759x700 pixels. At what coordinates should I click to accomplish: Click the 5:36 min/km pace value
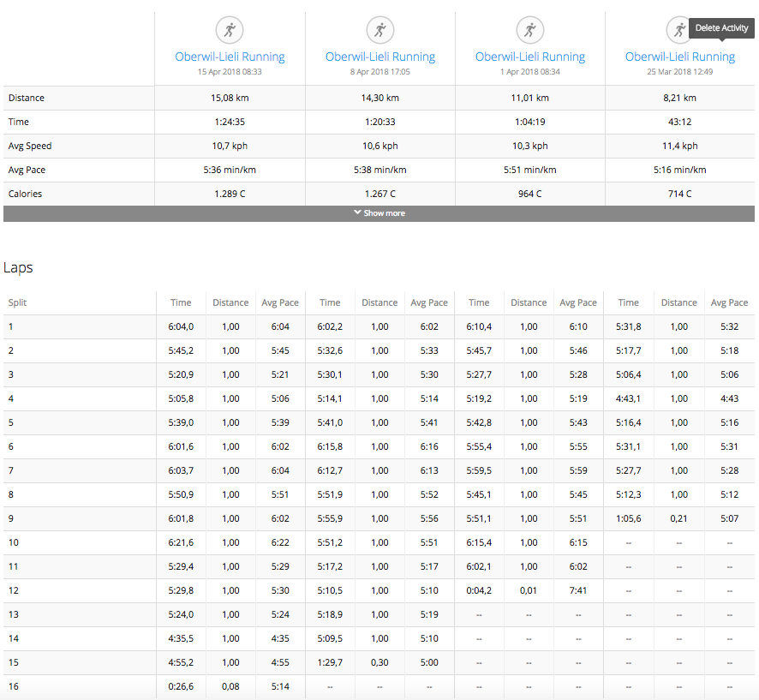(230, 170)
